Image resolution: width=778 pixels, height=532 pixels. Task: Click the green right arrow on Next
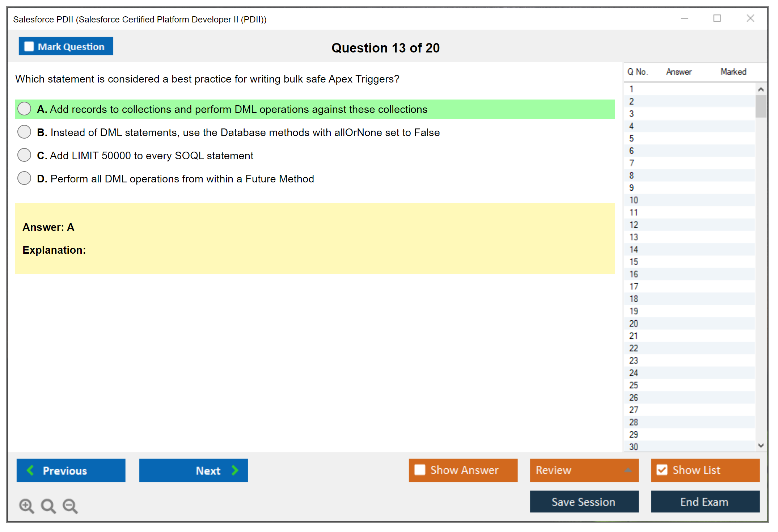click(235, 470)
